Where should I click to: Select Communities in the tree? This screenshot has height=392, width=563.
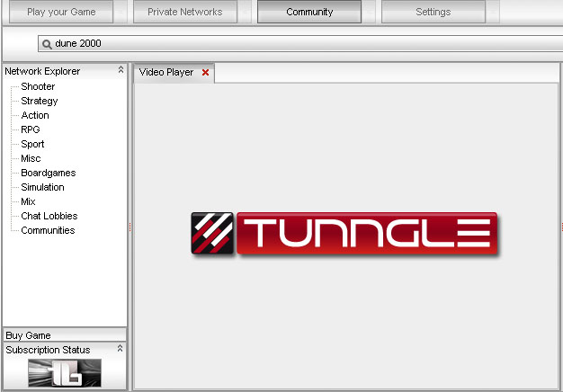(x=48, y=230)
